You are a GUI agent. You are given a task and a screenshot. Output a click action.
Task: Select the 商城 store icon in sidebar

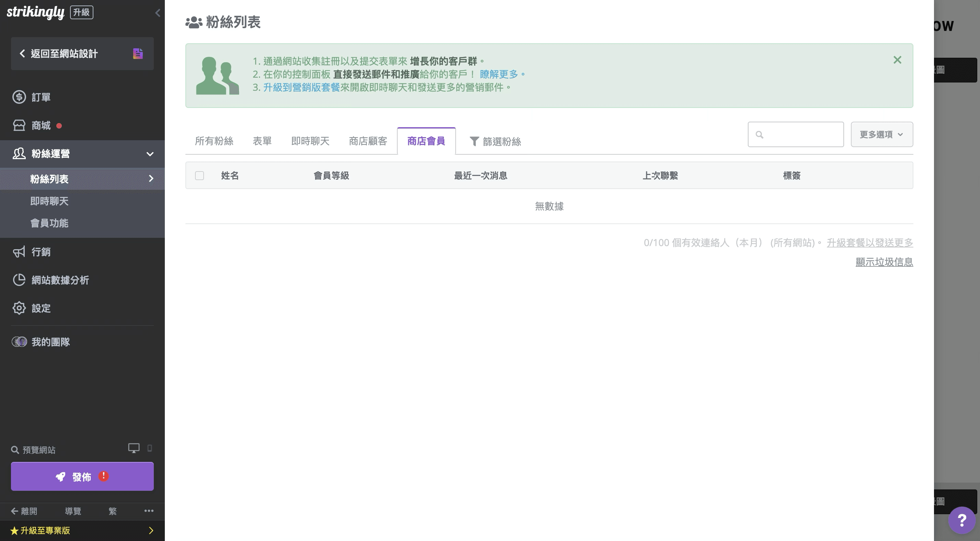[20, 125]
